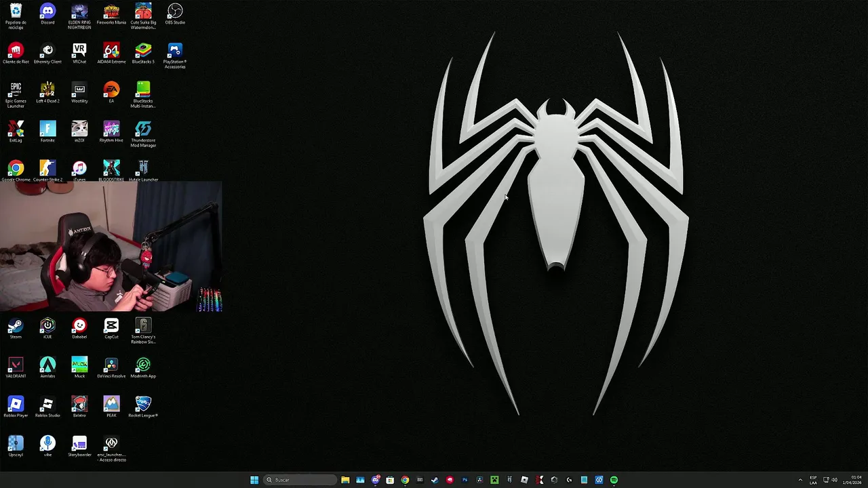Select the AIDA64 Extreme shortcut

[111, 54]
